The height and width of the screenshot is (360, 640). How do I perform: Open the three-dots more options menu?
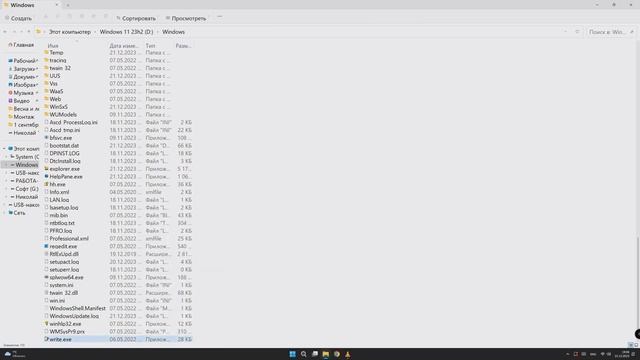(x=220, y=17)
